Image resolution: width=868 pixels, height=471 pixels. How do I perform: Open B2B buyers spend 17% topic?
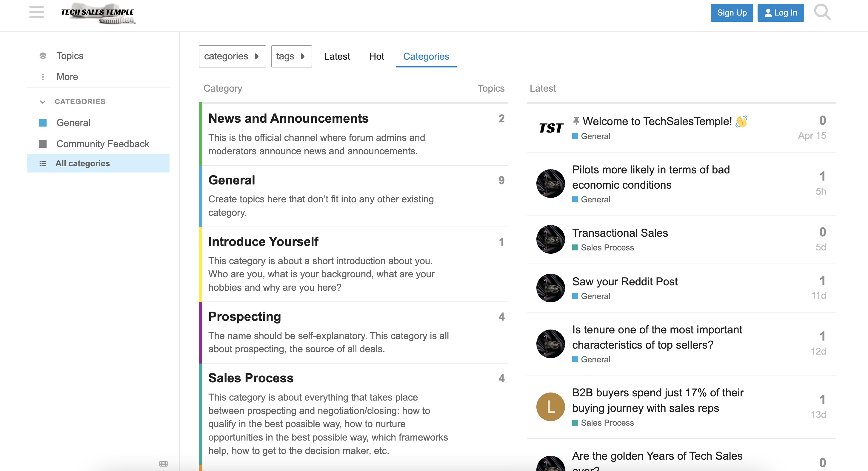tap(658, 400)
